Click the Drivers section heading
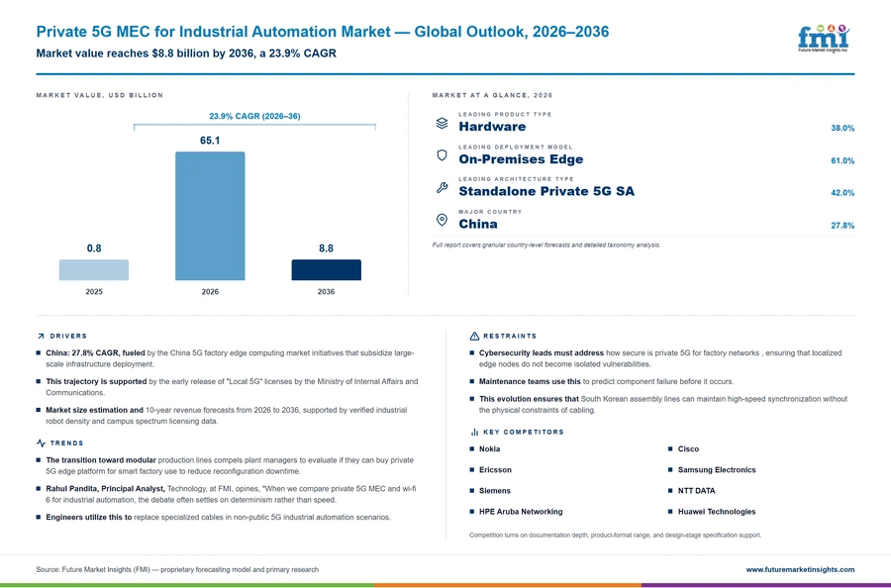Image resolution: width=891 pixels, height=588 pixels. click(x=68, y=337)
